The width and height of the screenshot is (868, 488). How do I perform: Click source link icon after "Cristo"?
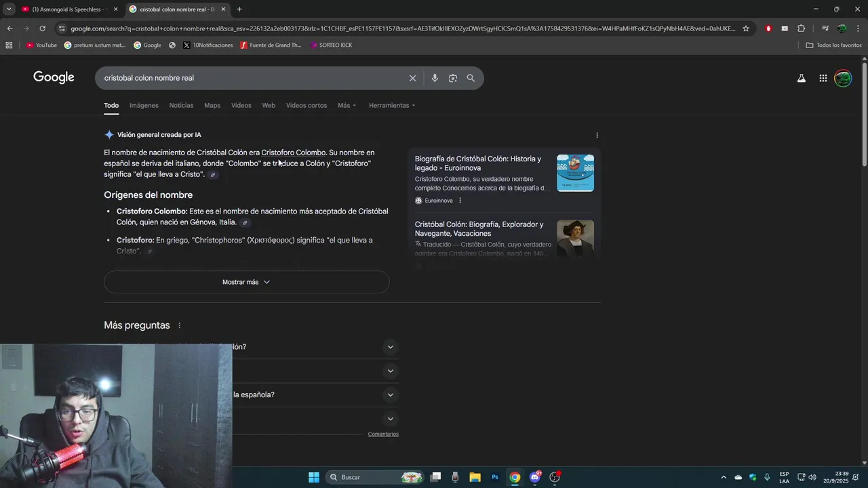(213, 175)
